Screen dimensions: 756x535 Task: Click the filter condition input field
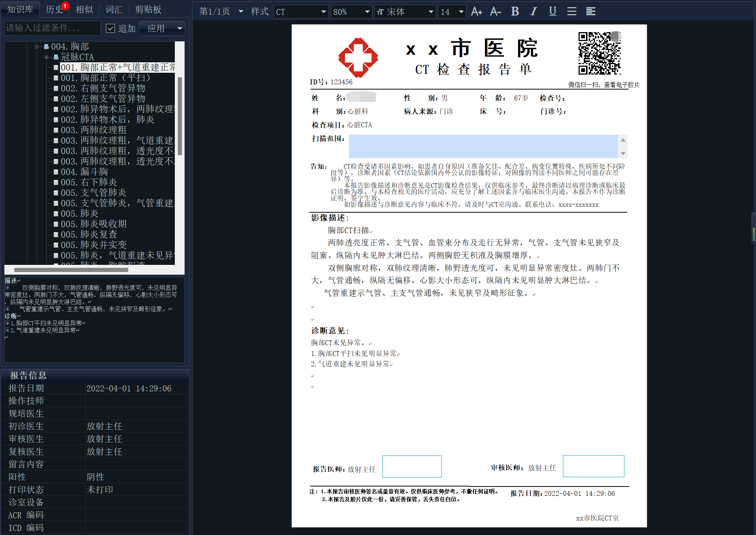tap(52, 28)
